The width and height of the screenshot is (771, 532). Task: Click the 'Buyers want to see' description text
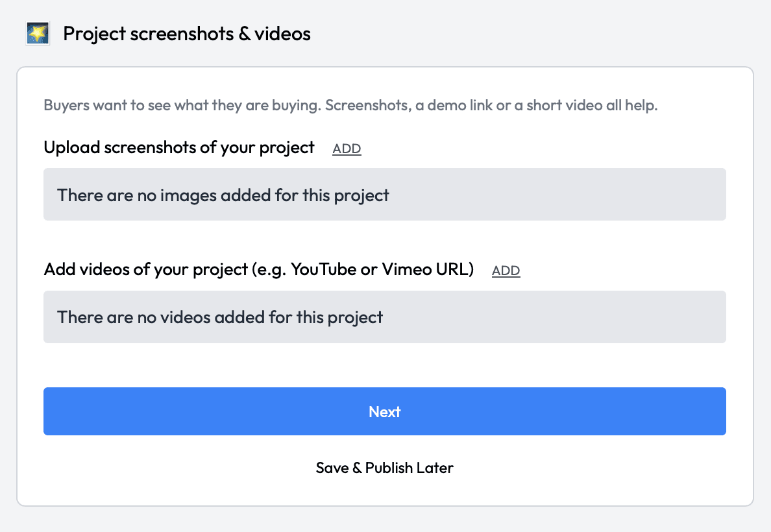pos(350,105)
